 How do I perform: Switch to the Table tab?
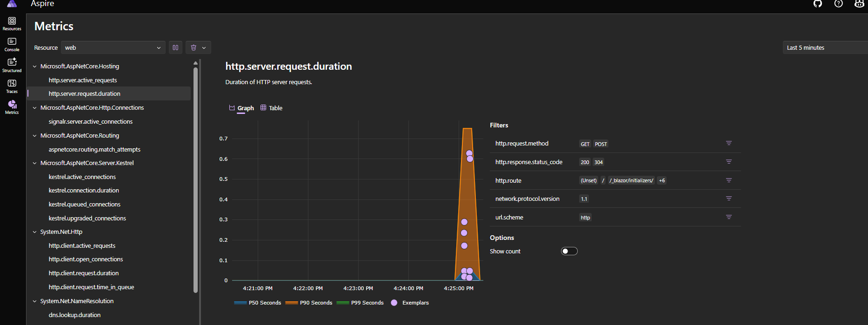[271, 108]
